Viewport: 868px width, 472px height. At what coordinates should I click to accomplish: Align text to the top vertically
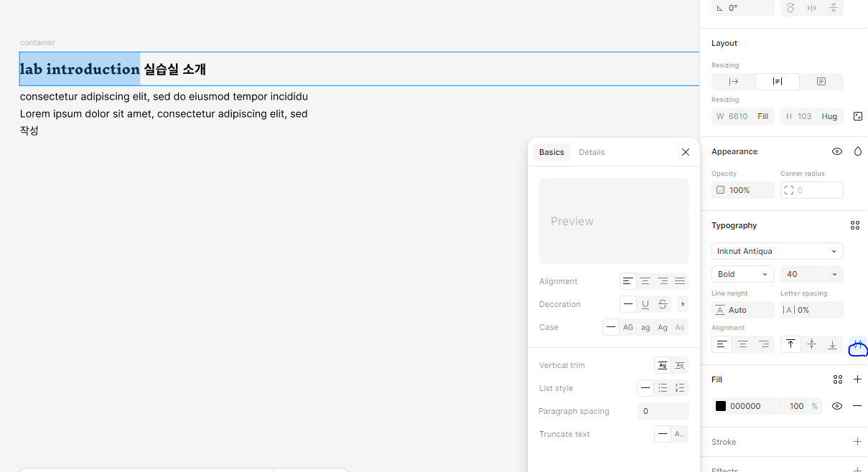(790, 344)
